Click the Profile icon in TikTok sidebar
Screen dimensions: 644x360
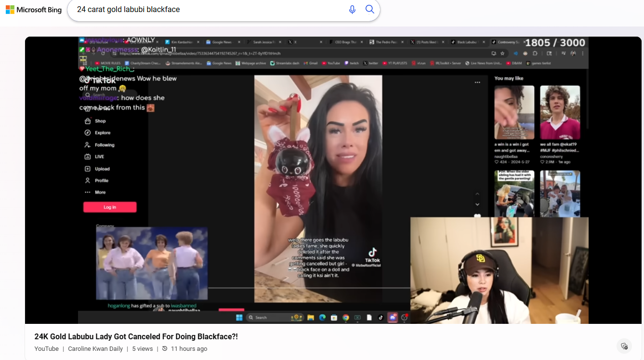tap(88, 180)
